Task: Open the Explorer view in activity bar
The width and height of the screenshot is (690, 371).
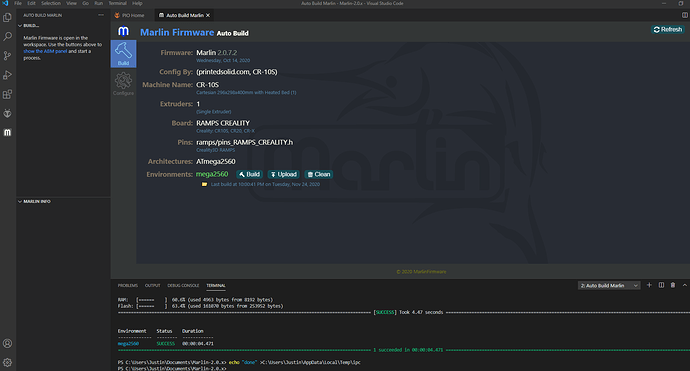Action: [7, 18]
